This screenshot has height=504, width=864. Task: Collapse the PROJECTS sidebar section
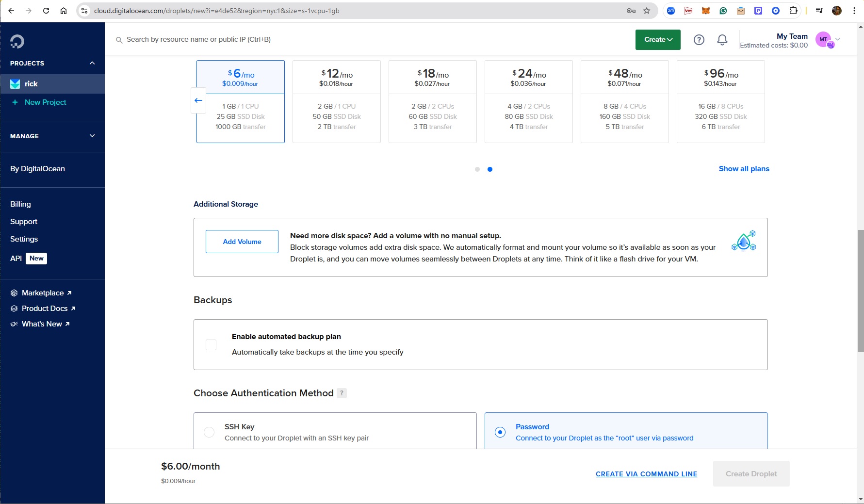(92, 64)
